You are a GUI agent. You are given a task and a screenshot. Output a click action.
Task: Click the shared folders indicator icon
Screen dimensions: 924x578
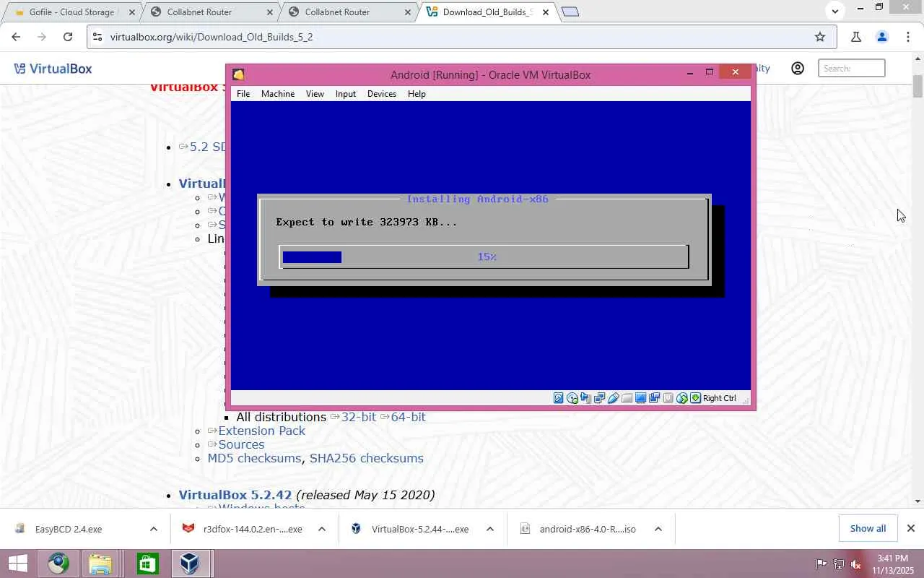(x=627, y=398)
